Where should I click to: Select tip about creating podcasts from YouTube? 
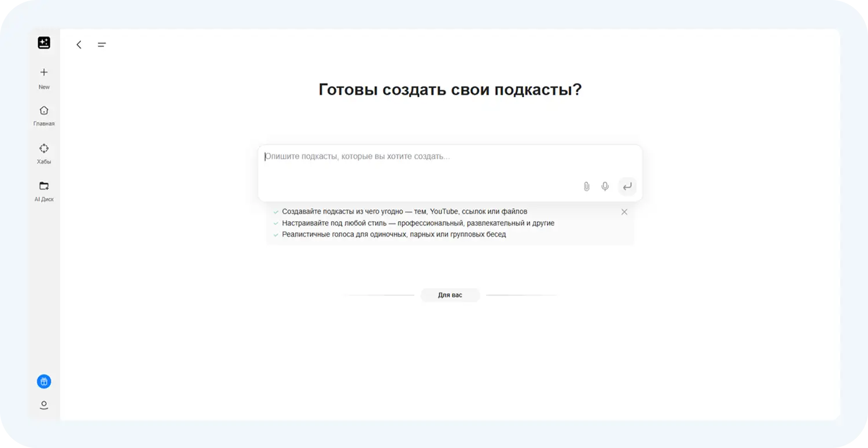pos(404,211)
